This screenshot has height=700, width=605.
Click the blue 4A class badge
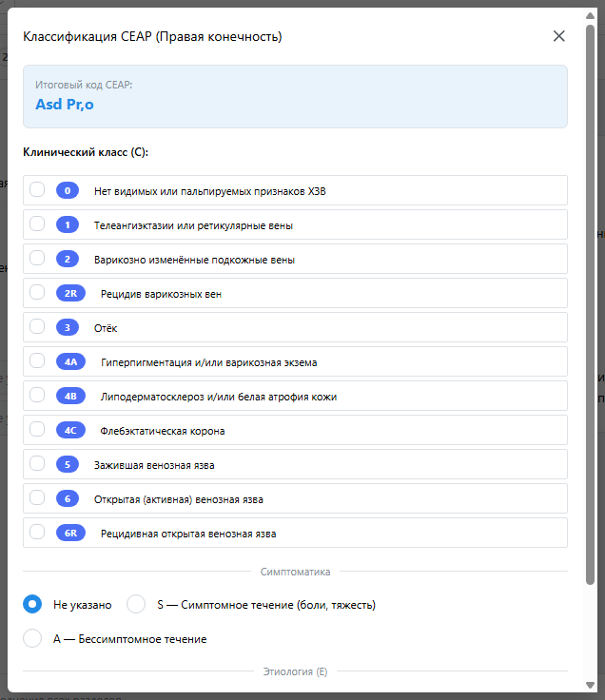coord(70,361)
